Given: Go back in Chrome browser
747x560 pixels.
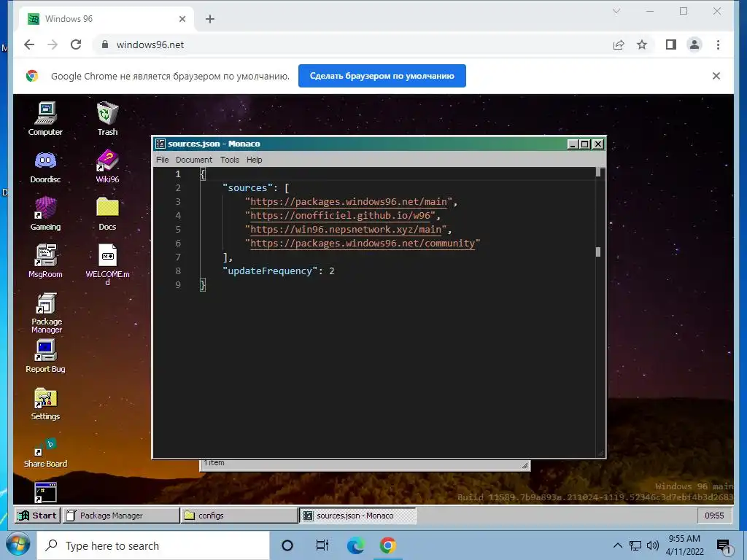Looking at the screenshot, I should click(x=29, y=44).
